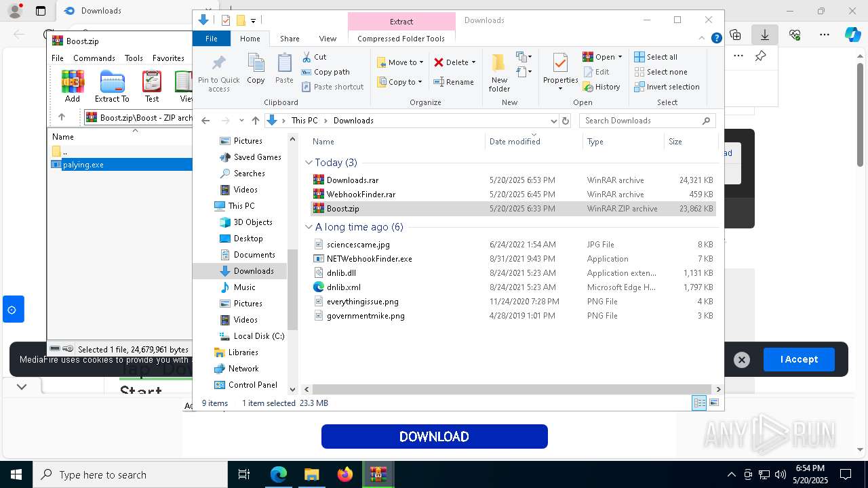Screen dimensions: 868x488
Task: Open WinRAR Favorites menu
Action: (x=168, y=58)
